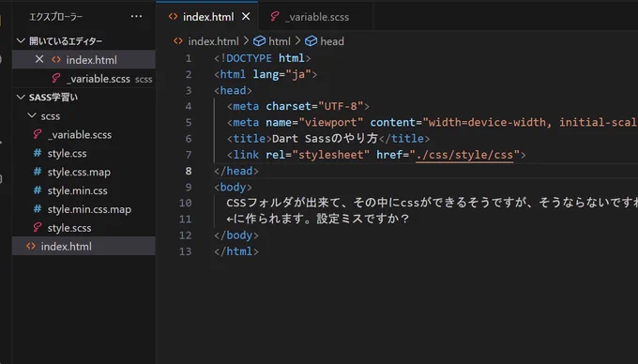Click the head icon in breadcrumb

(311, 41)
